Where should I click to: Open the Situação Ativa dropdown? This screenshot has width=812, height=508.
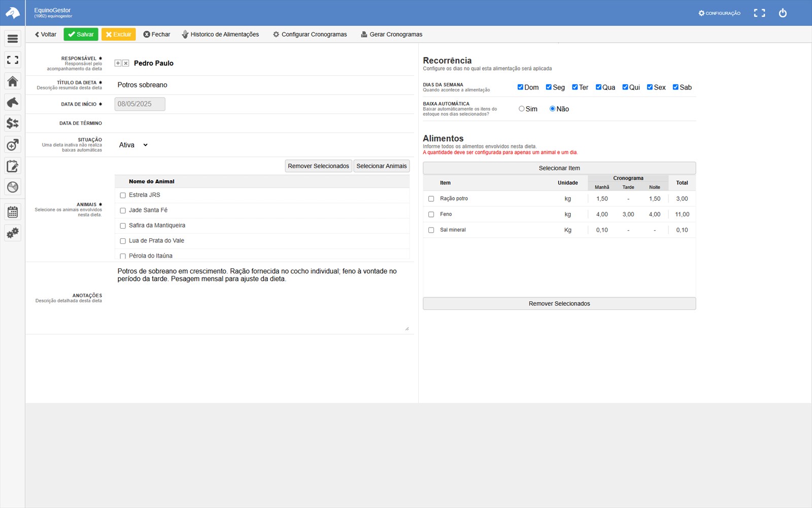tap(133, 145)
